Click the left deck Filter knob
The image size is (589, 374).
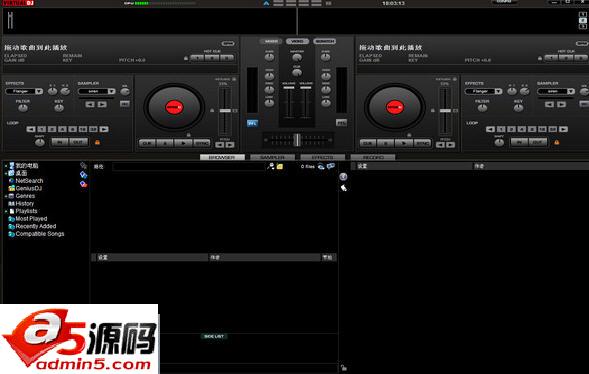[23, 108]
